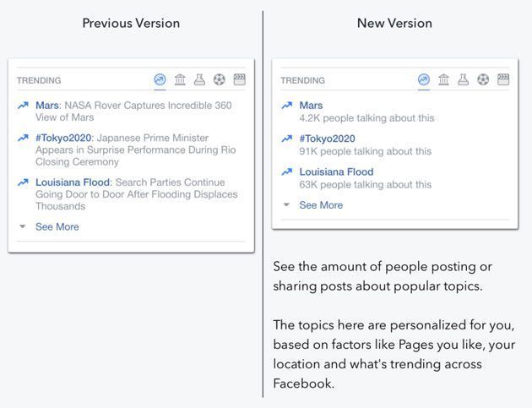Expand See More arrow in Previous Version panel

23,226
